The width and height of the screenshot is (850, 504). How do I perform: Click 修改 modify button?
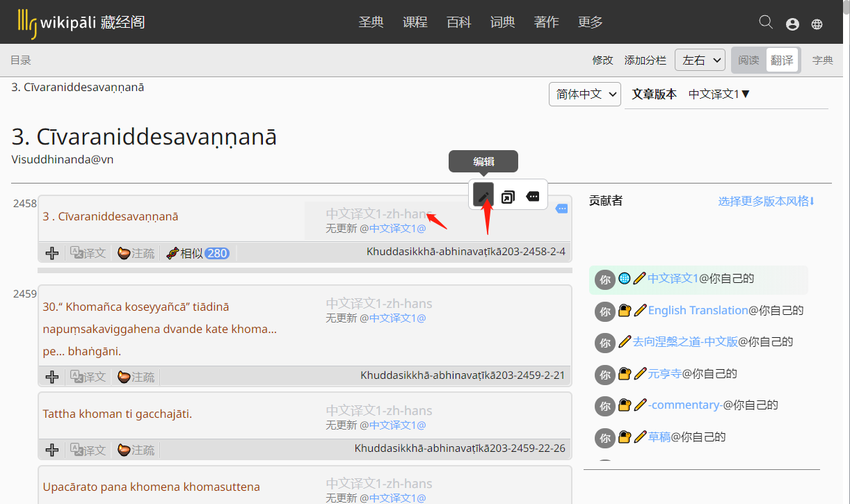[x=603, y=60]
